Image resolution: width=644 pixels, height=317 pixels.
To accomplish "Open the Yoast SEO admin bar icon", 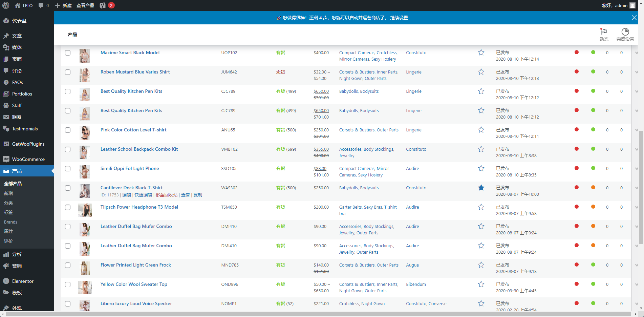I will 103,5.
